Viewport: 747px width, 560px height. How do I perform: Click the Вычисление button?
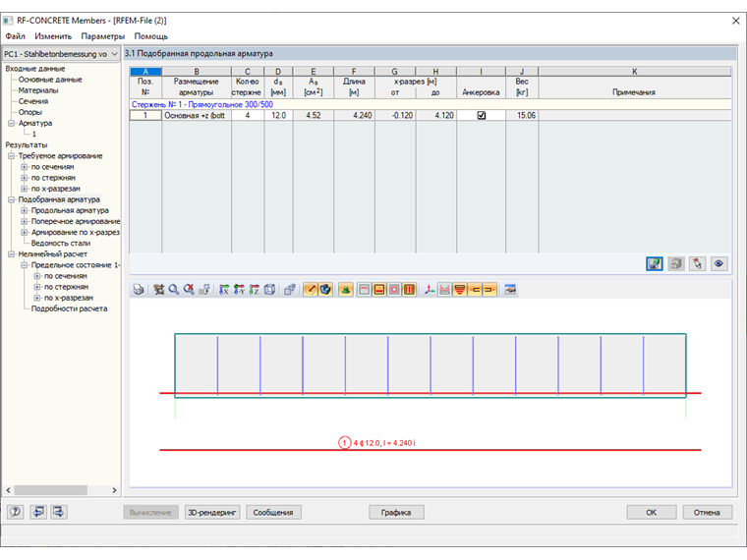pyautogui.click(x=150, y=513)
